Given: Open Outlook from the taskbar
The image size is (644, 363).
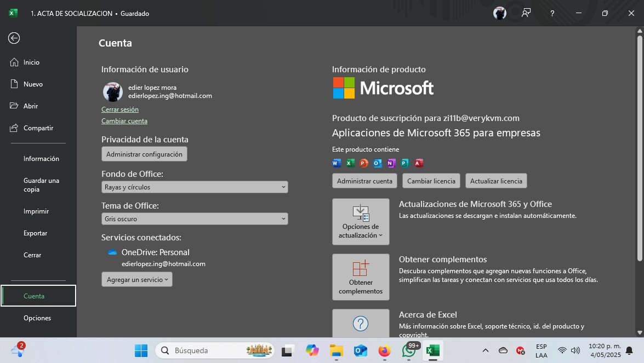Looking at the screenshot, I should pos(361,351).
